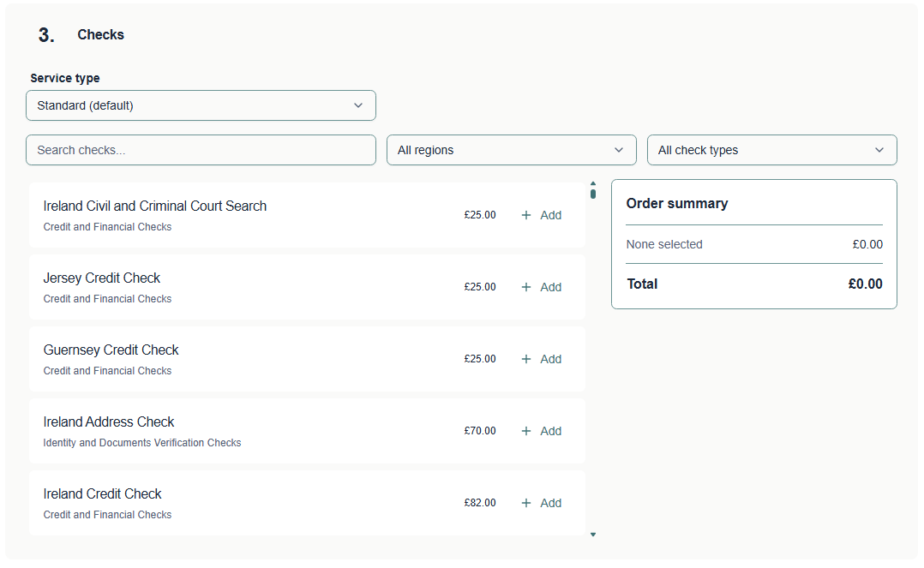Click the Checks section heading
The height and width of the screenshot is (568, 924).
click(101, 35)
